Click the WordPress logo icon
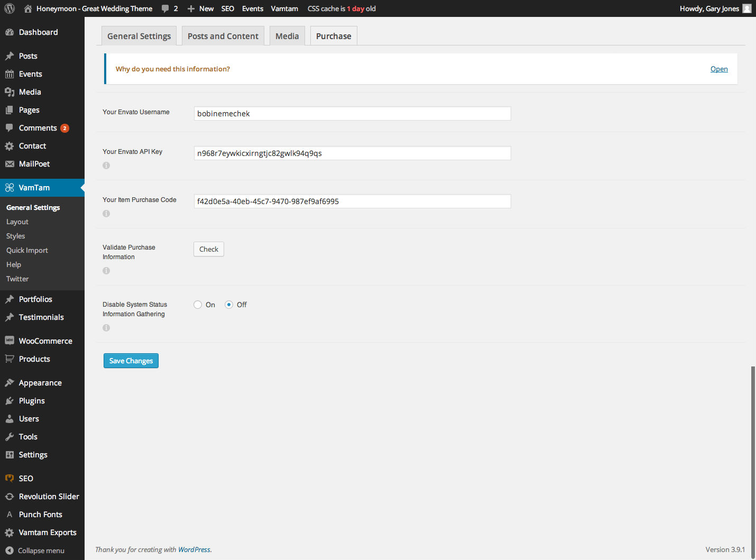 pyautogui.click(x=10, y=8)
